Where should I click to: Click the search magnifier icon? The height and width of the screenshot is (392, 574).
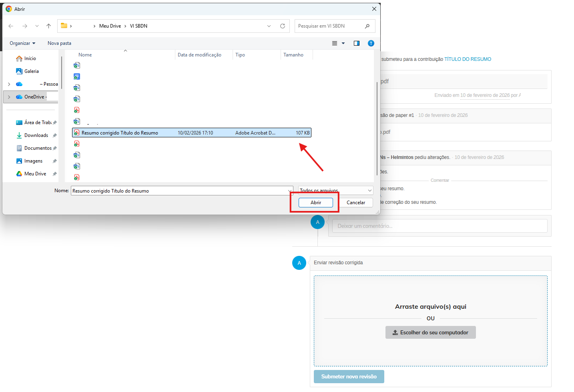tap(367, 26)
